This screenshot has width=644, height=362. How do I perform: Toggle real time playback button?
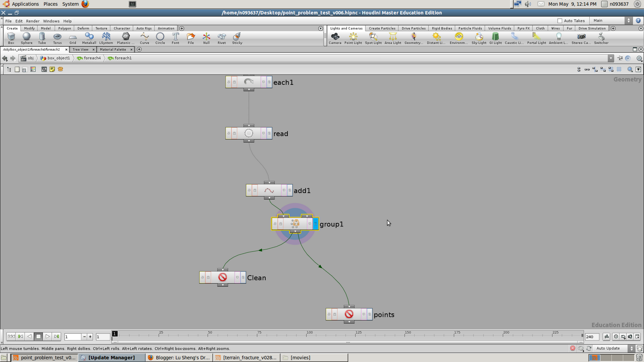(x=616, y=337)
